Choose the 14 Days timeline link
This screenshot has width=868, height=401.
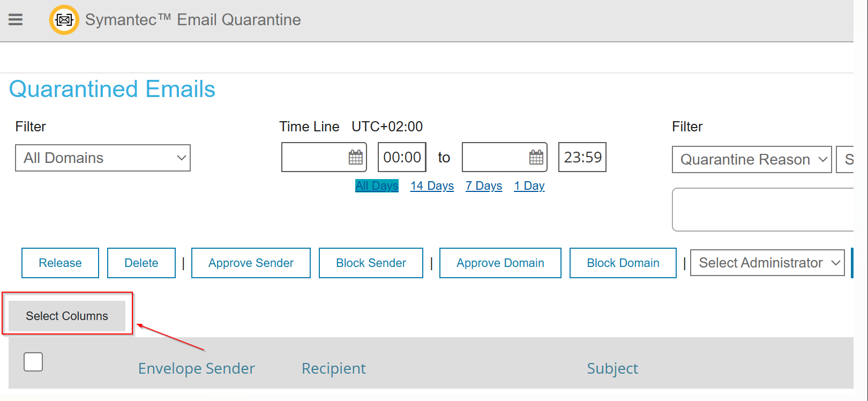coord(432,186)
